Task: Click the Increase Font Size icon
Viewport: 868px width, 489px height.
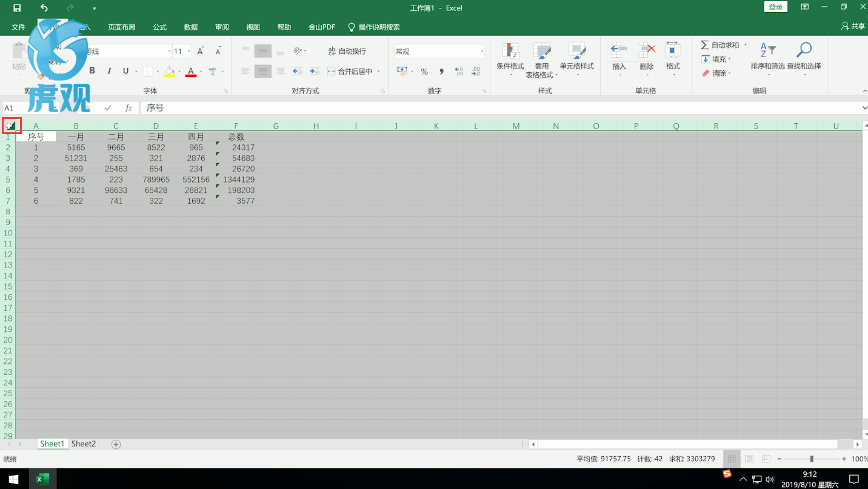Action: coord(201,52)
